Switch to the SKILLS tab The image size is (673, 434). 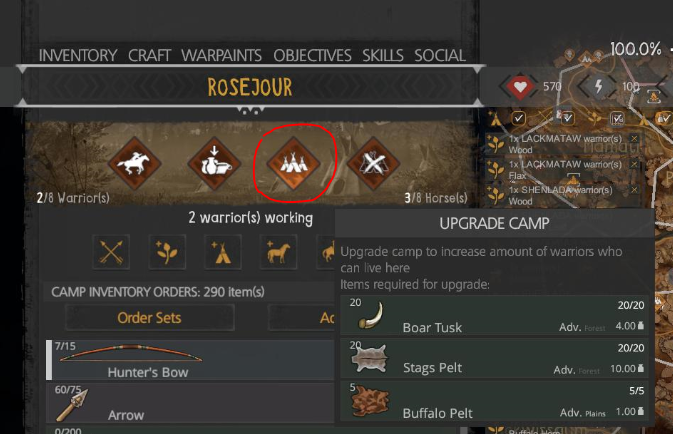pyautogui.click(x=383, y=55)
